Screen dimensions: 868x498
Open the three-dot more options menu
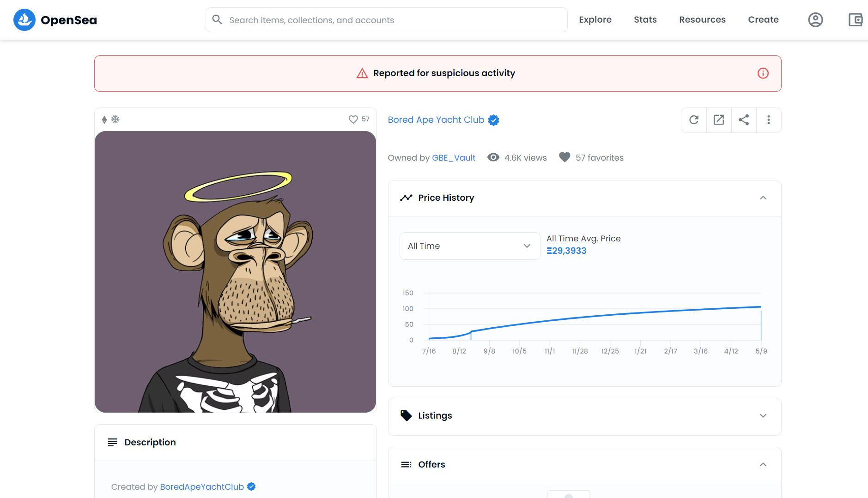click(x=769, y=120)
